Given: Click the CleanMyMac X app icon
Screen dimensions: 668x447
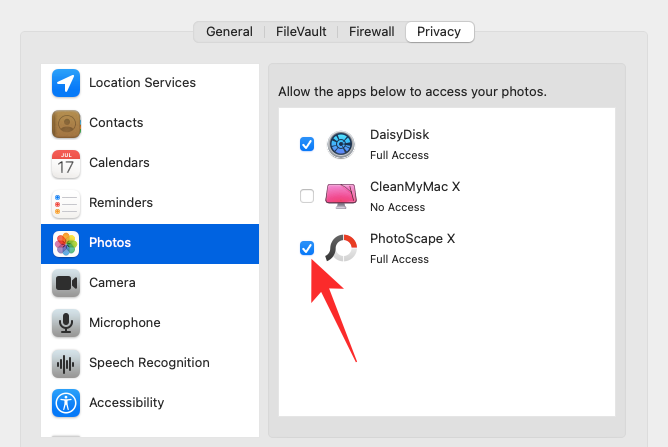Looking at the screenshot, I should click(342, 196).
